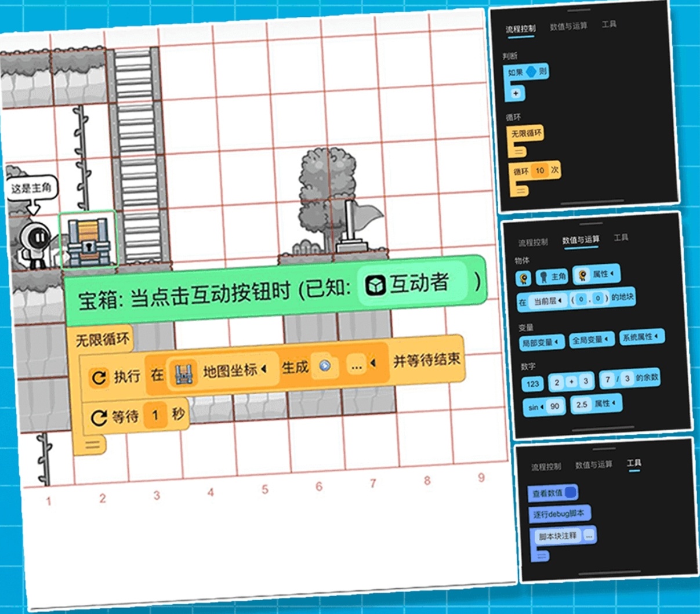This screenshot has height=614, width=700.
Task: Click the cube icon beside 互动者
Action: pyautogui.click(x=376, y=285)
